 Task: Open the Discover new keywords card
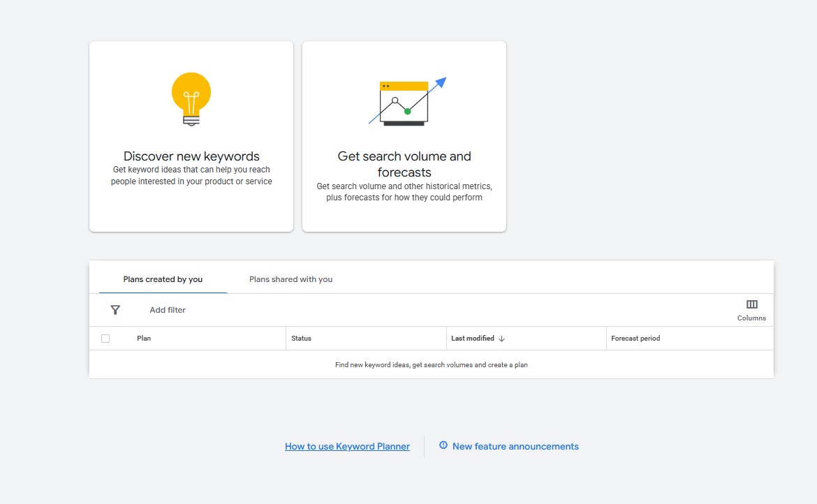point(191,136)
